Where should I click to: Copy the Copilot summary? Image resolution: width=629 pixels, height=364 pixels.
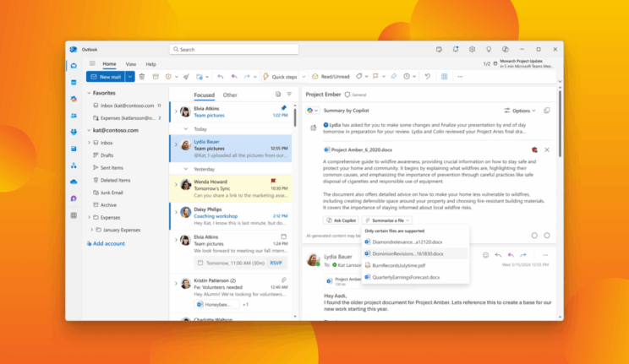(547, 111)
